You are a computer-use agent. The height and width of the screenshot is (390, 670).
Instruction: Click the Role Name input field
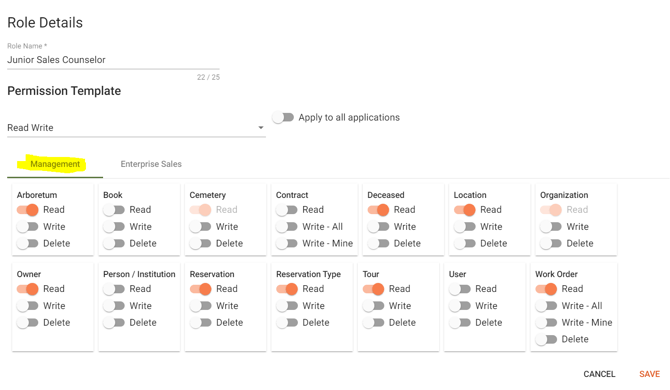(113, 60)
